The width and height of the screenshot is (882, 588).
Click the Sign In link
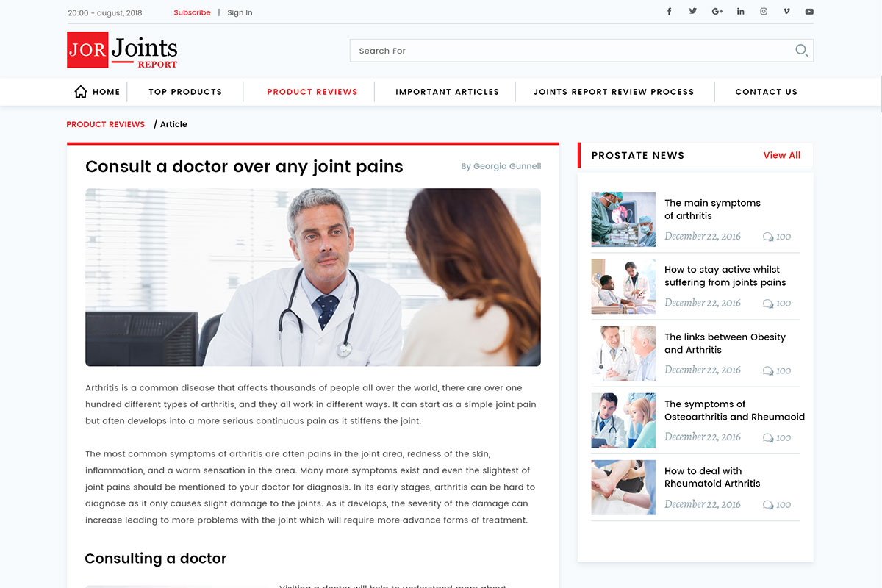[x=240, y=12]
